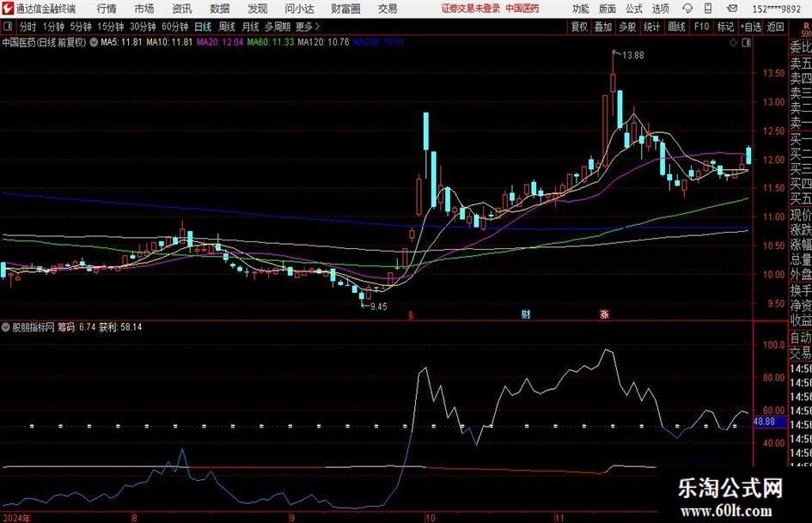Click the month 10 marker on axis
Screen dimensions: 812x523
click(430, 518)
